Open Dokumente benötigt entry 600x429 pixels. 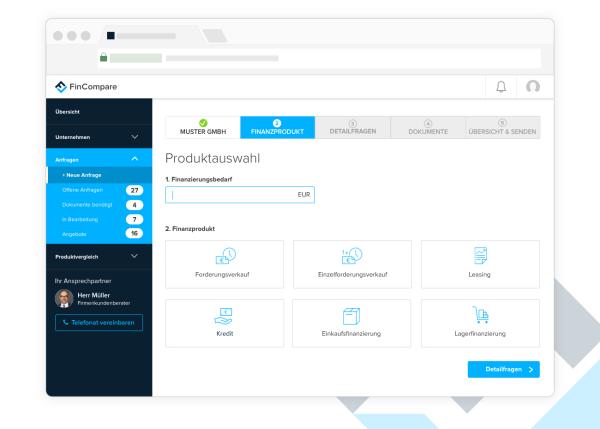pyautogui.click(x=87, y=205)
